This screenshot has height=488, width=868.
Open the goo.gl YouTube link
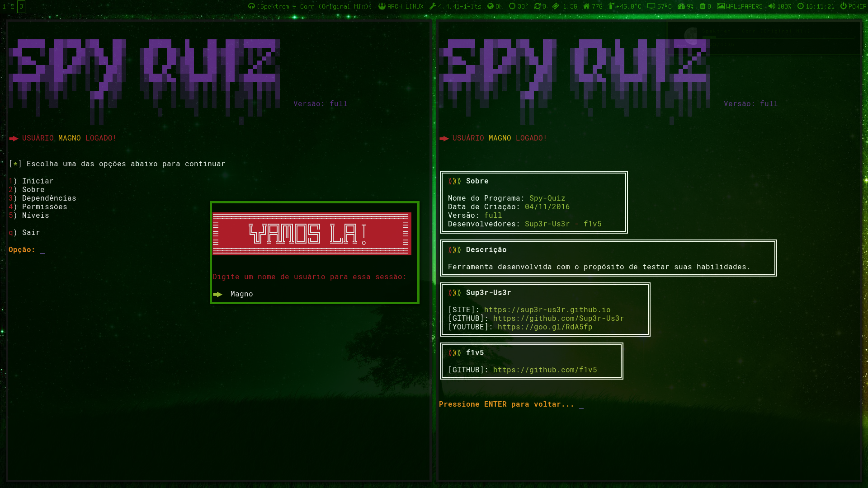coord(545,327)
